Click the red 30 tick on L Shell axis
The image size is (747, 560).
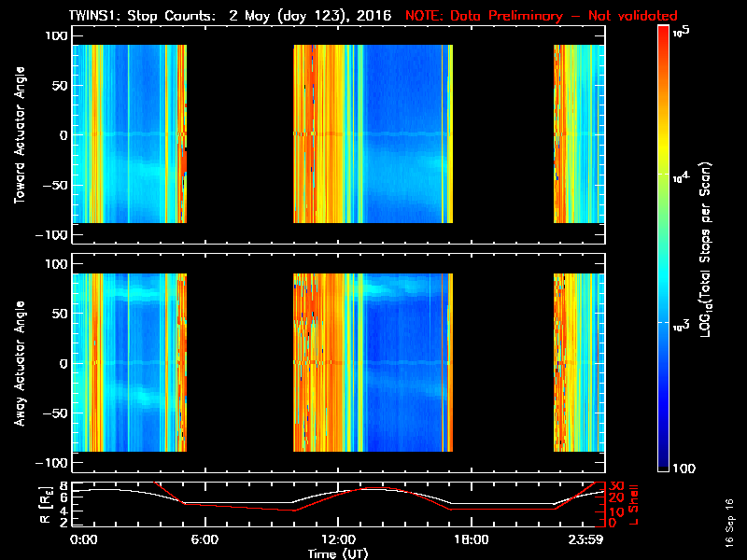616,486
